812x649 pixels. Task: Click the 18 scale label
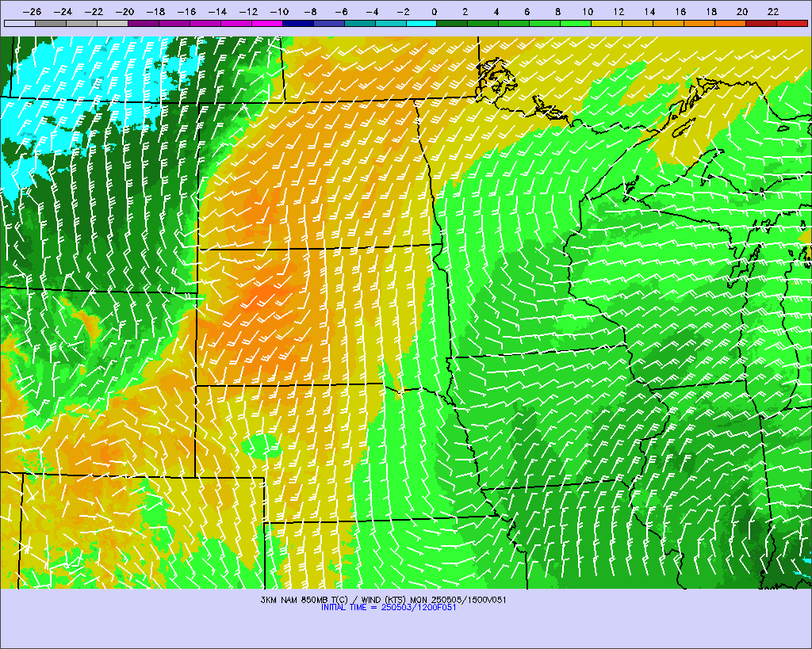tap(711, 11)
